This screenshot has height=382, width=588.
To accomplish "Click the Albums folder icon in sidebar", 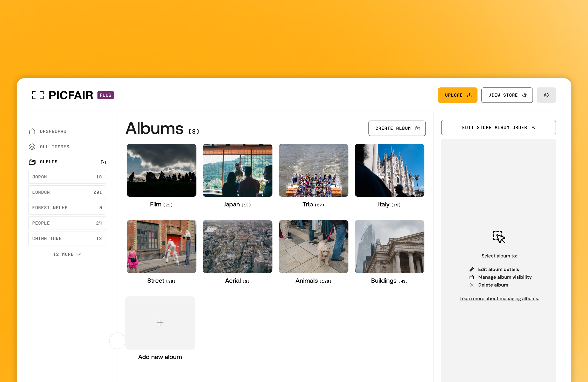I will (32, 162).
